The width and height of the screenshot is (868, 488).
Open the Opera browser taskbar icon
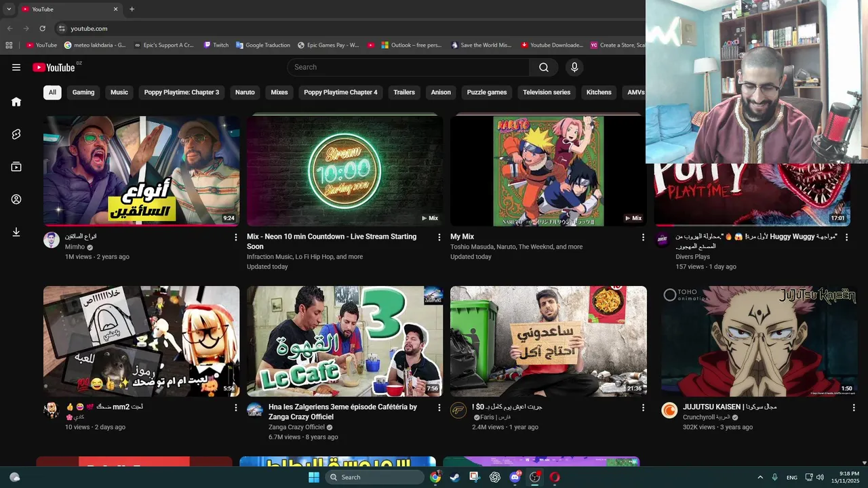pyautogui.click(x=555, y=477)
